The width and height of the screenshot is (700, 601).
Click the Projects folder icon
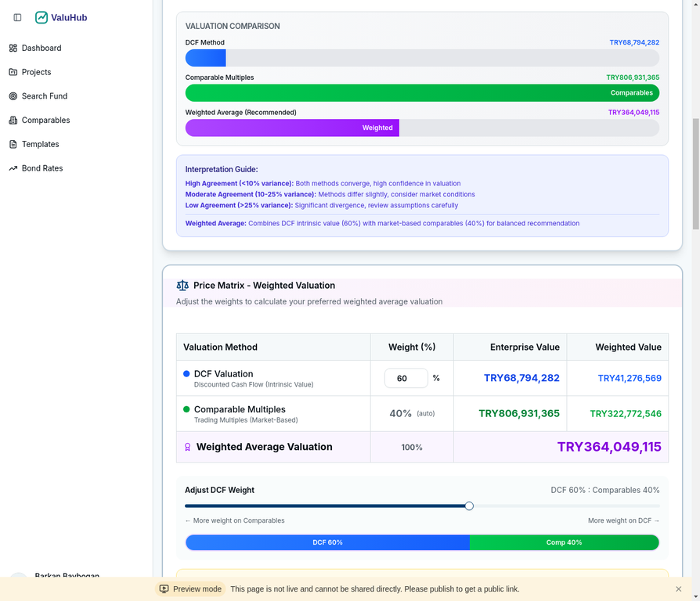point(13,72)
